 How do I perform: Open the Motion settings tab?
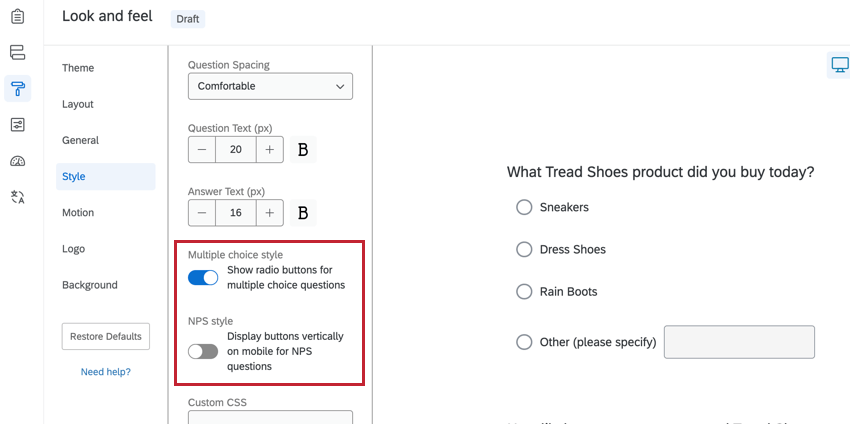(x=78, y=212)
